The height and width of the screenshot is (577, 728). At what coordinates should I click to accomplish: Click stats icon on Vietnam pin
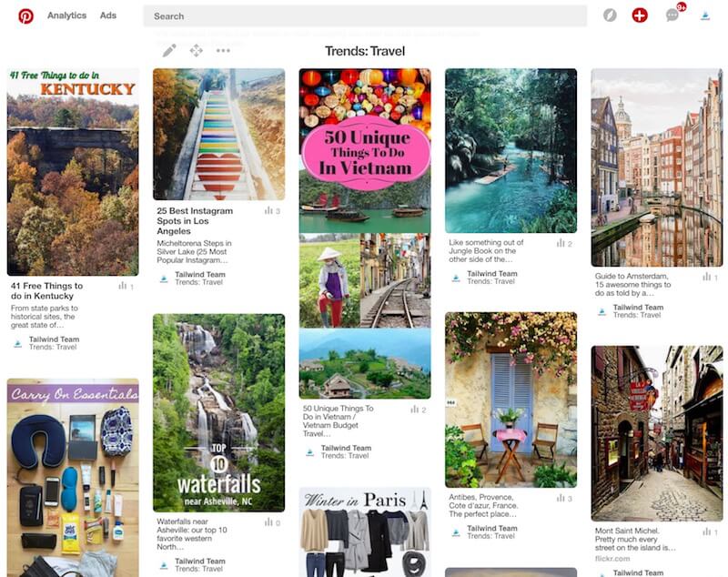pos(414,410)
